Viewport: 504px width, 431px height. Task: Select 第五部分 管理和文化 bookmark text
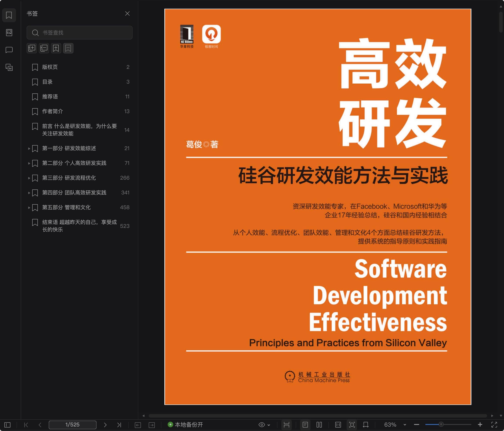pos(66,207)
